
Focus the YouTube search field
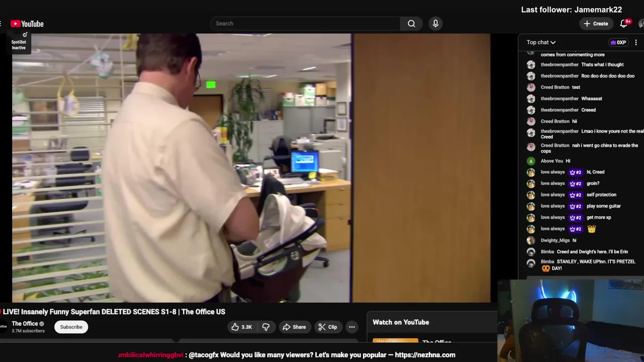click(305, 24)
